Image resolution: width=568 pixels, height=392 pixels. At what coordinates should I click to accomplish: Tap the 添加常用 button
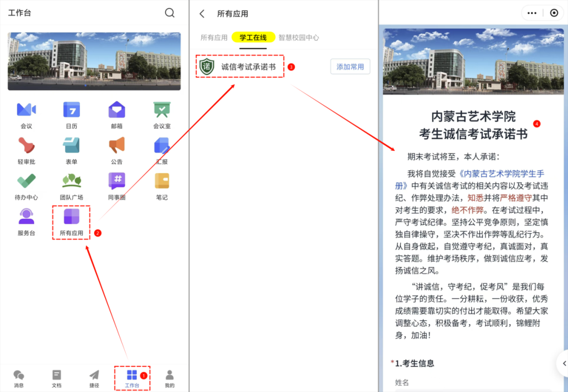tap(350, 66)
